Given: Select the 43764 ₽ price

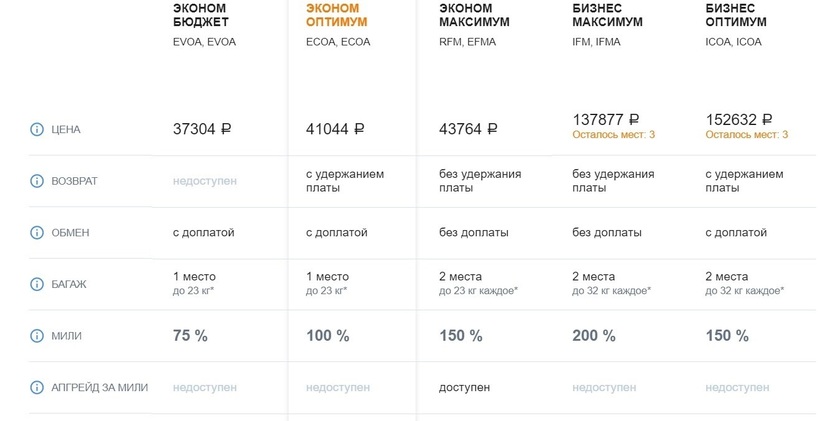Looking at the screenshot, I should point(468,129).
